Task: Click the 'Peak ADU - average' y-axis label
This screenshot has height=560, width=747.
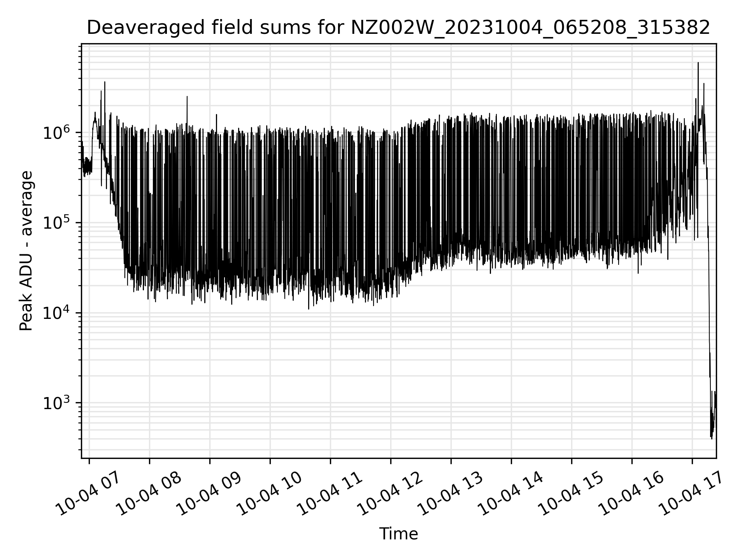Action: coord(26,251)
